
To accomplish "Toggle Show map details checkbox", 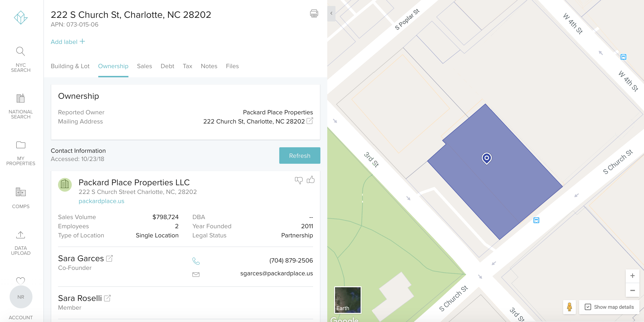I will pyautogui.click(x=588, y=307).
